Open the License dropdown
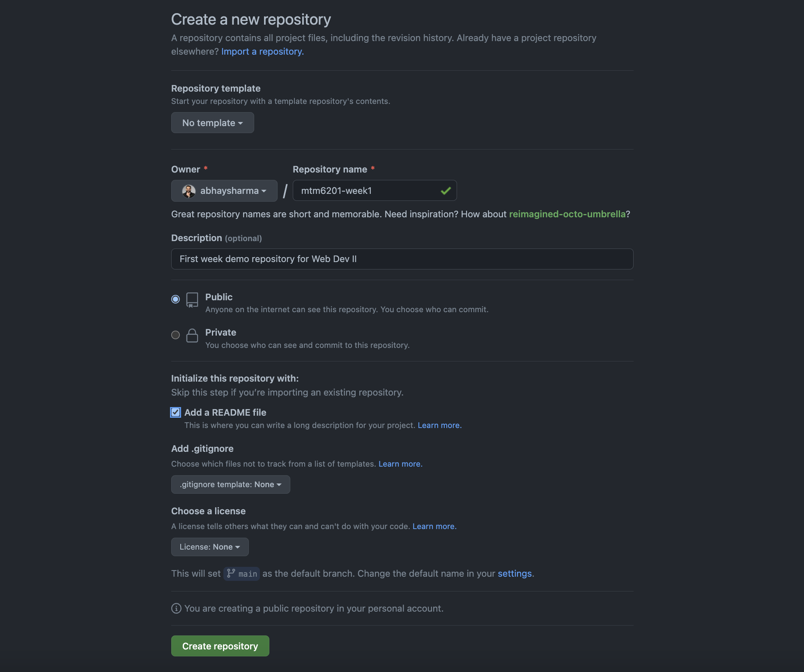This screenshot has width=804, height=672. (x=210, y=547)
